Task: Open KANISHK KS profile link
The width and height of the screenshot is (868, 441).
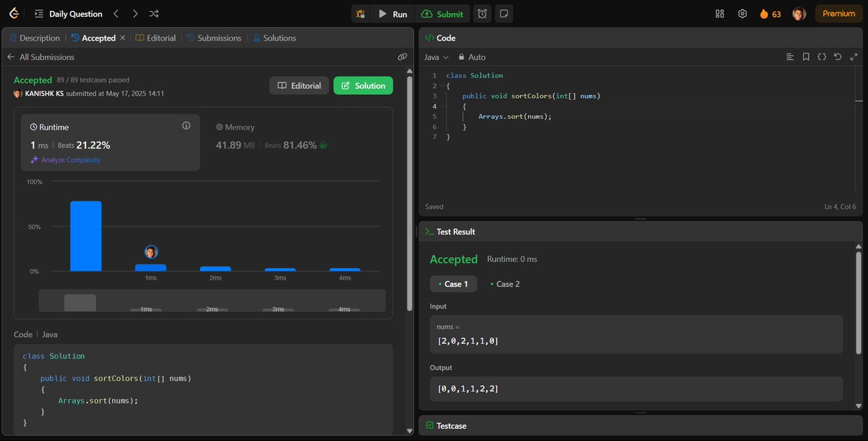Action: 53,93
